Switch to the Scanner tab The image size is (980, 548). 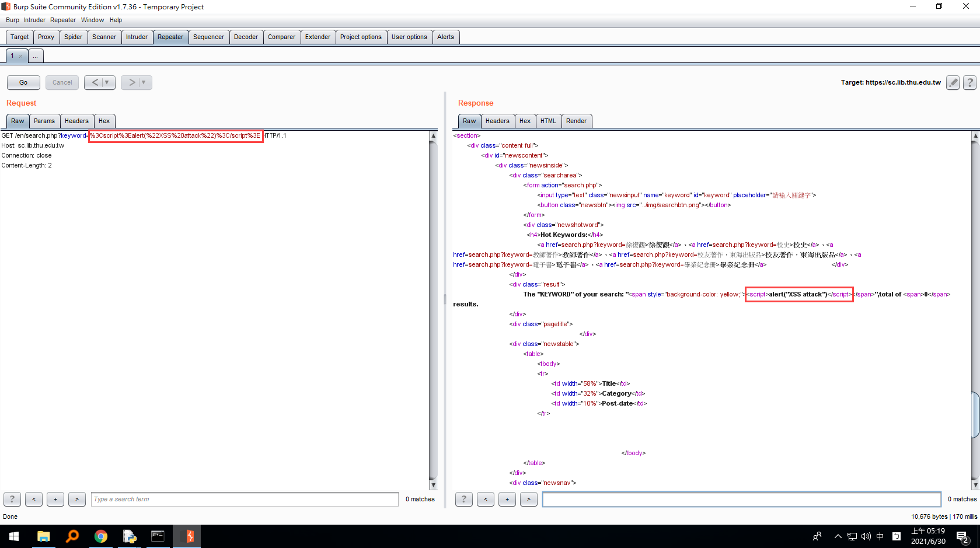coord(104,37)
